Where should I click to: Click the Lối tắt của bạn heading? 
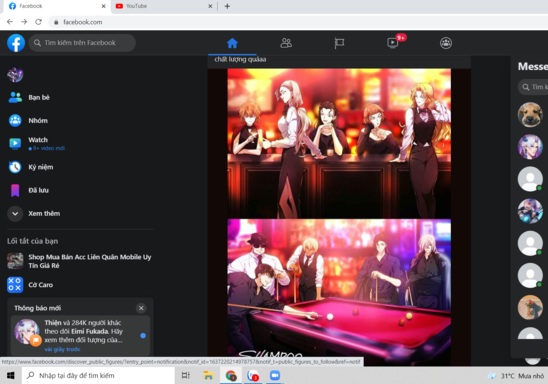[33, 241]
